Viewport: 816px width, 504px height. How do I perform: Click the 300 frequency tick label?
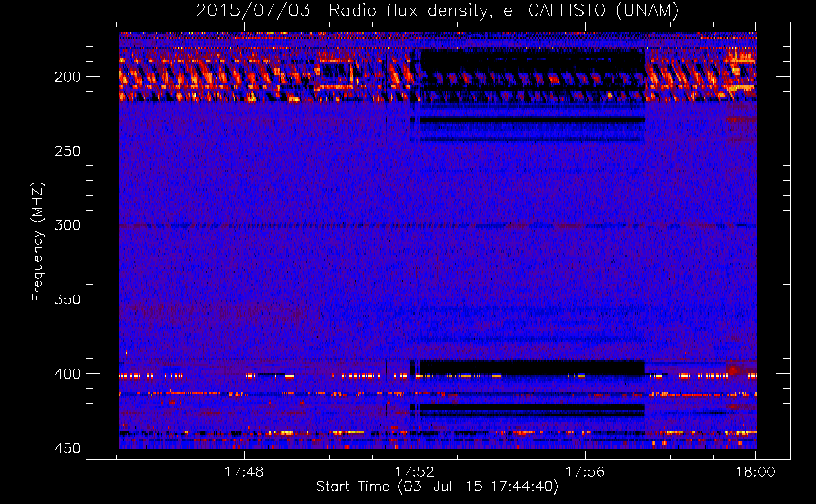pyautogui.click(x=68, y=225)
